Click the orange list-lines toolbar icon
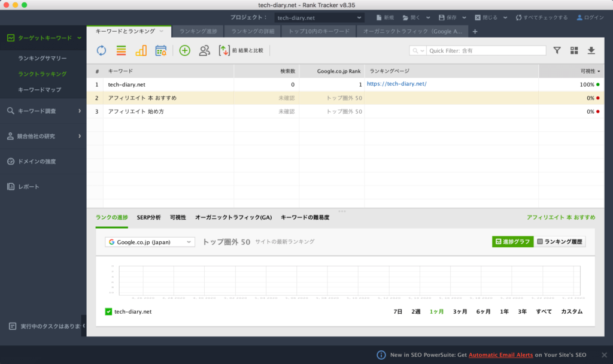The height and width of the screenshot is (364, 613). [121, 50]
